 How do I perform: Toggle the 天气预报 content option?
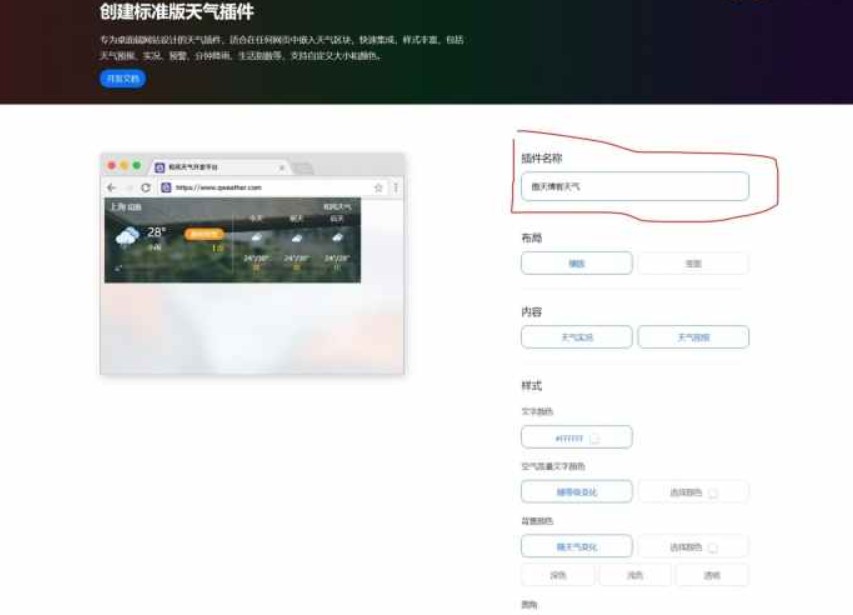point(693,337)
